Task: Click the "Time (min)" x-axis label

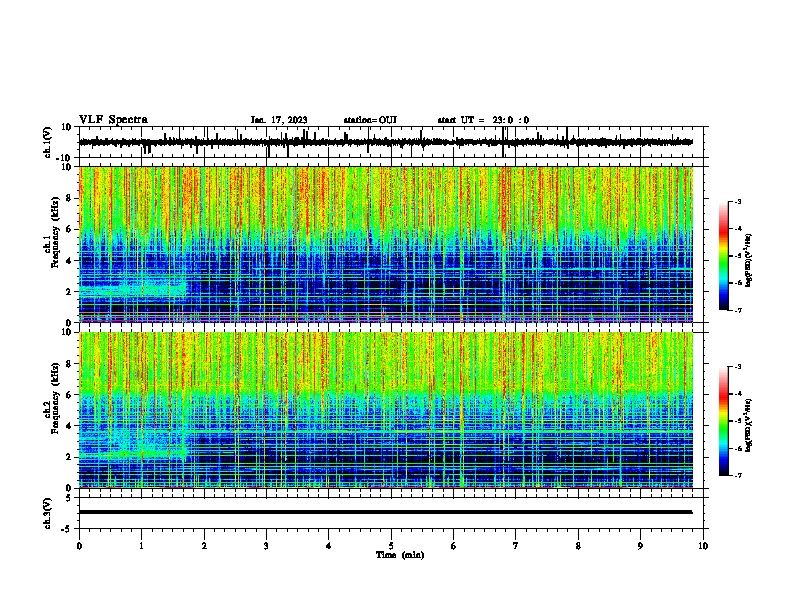Action: point(400,555)
